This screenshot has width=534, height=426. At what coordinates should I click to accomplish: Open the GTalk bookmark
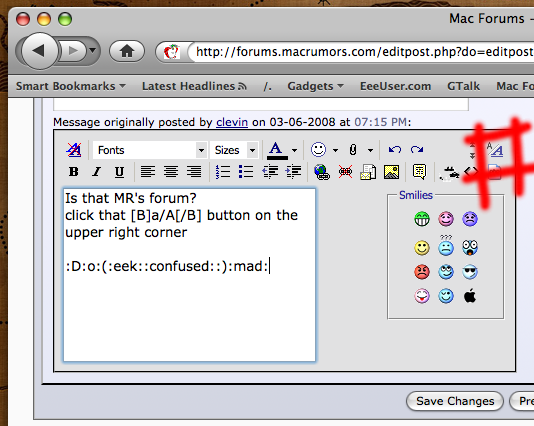click(x=463, y=86)
